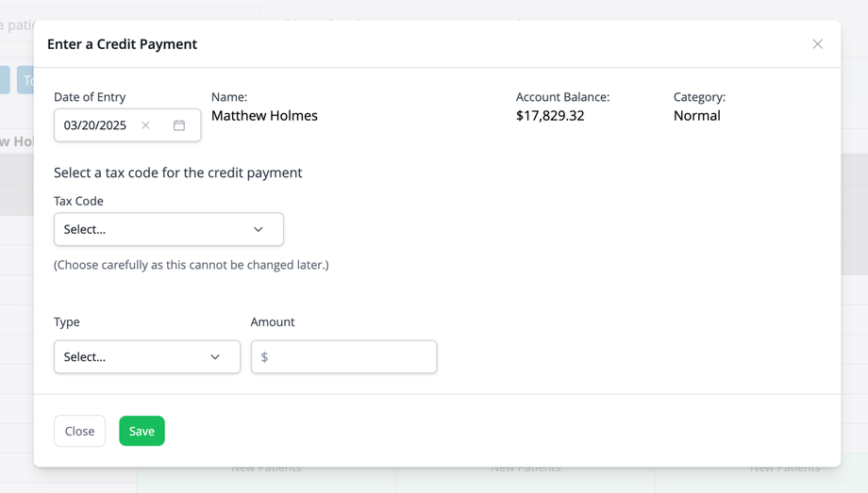The width and height of the screenshot is (868, 493).
Task: Click the Type dropdown chevron arrow
Action: [215, 357]
